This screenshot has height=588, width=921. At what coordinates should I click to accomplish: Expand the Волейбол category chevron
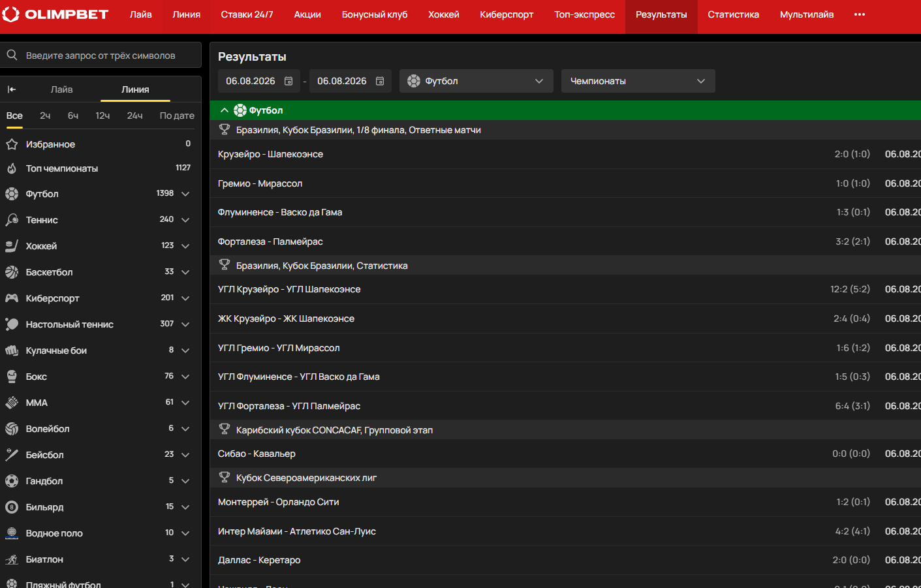coord(185,429)
